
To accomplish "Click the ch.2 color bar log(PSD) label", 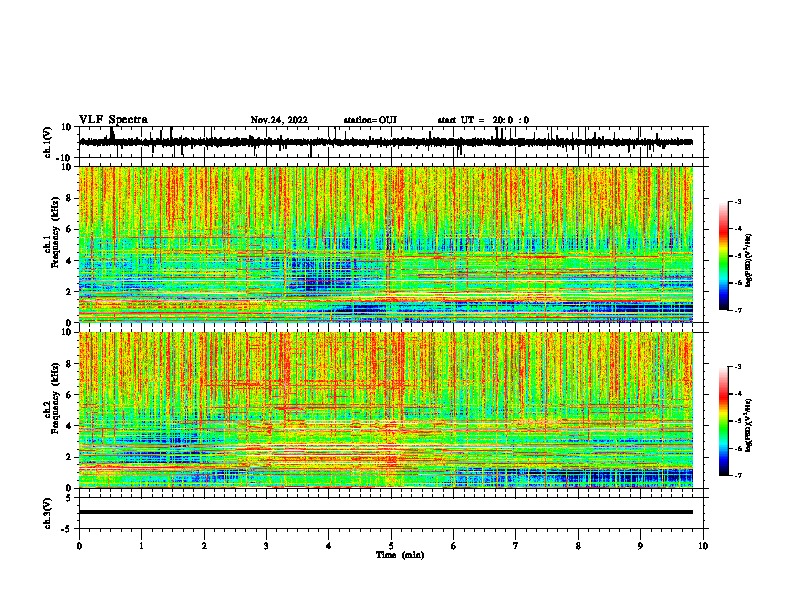I will (x=748, y=426).
